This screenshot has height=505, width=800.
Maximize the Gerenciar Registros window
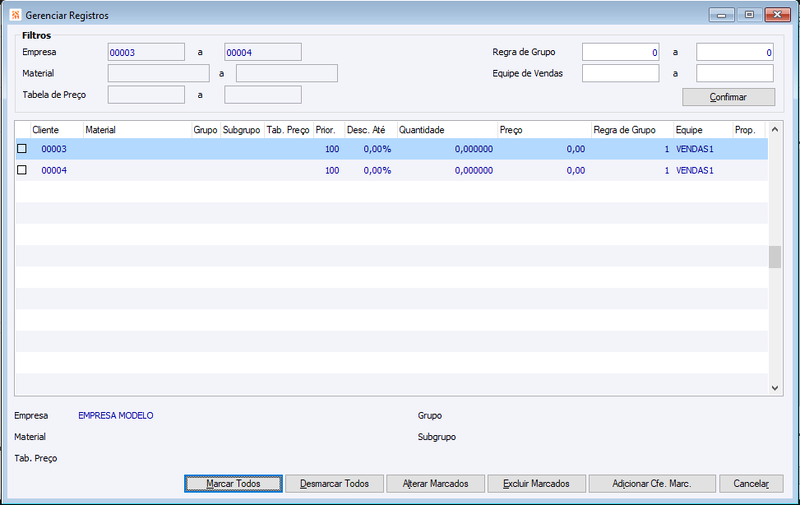point(749,15)
